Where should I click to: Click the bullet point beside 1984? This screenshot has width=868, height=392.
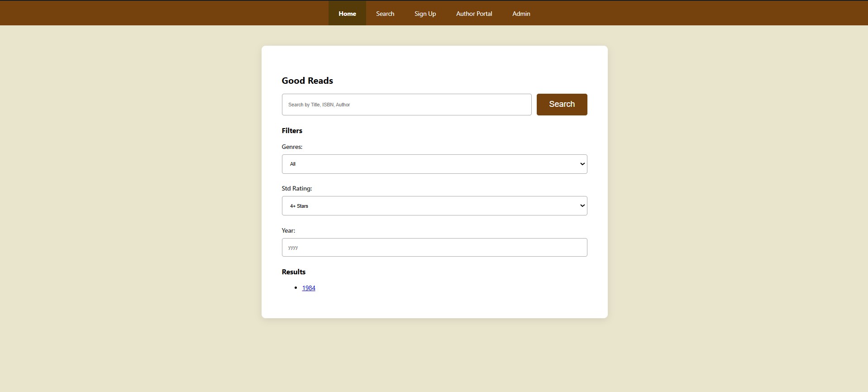click(296, 288)
